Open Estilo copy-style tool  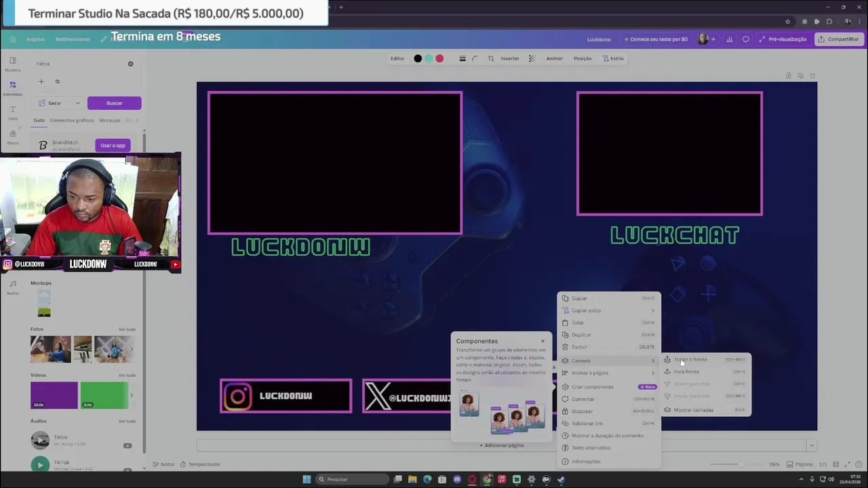click(613, 58)
